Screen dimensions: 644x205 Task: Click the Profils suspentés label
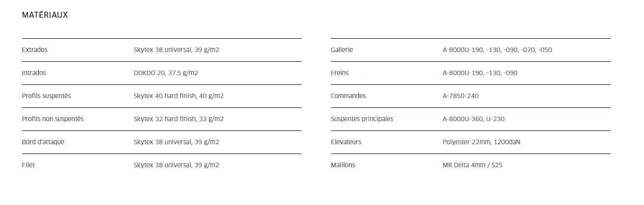click(x=47, y=96)
